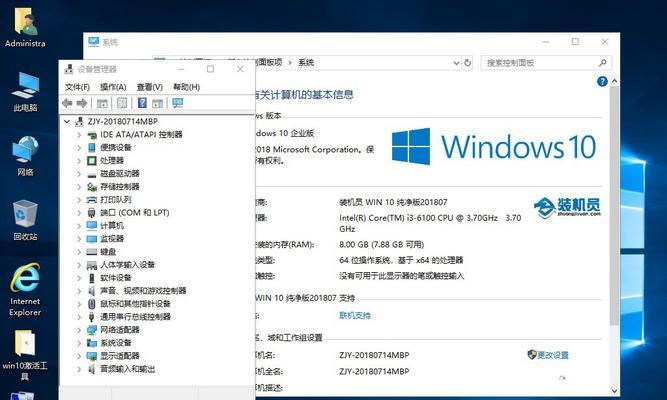Expand the 磁盘驱动器 node

tap(79, 174)
